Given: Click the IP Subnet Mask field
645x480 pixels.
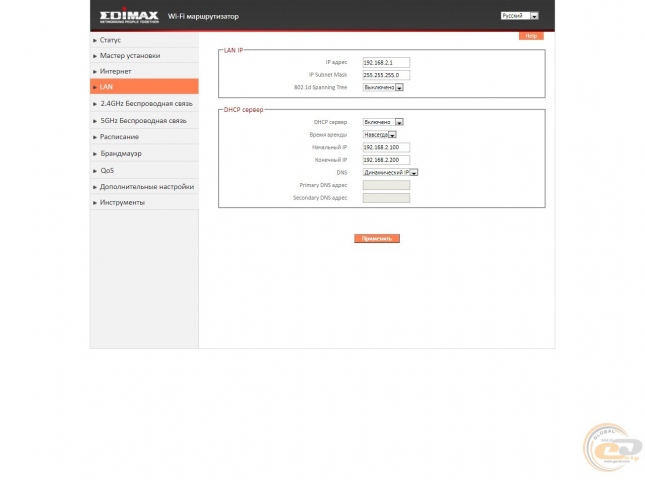Looking at the screenshot, I should pyautogui.click(x=386, y=75).
